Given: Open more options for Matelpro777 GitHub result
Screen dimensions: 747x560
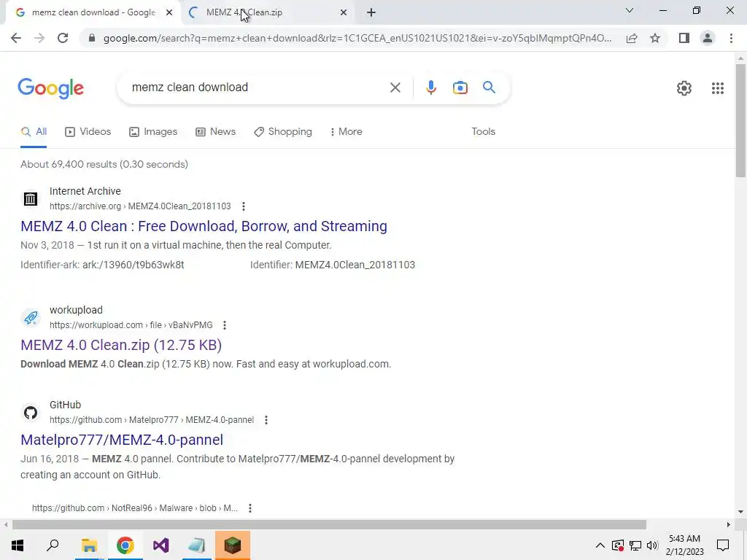Looking at the screenshot, I should (x=266, y=420).
